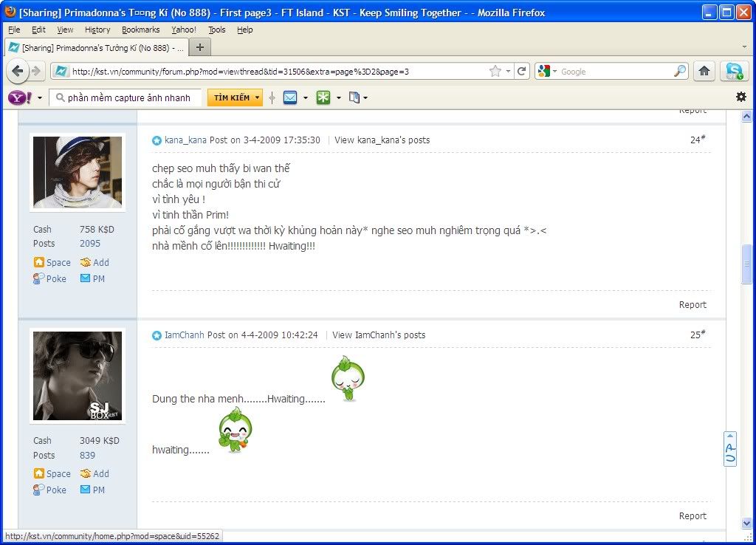Open the Edit menu

(38, 30)
